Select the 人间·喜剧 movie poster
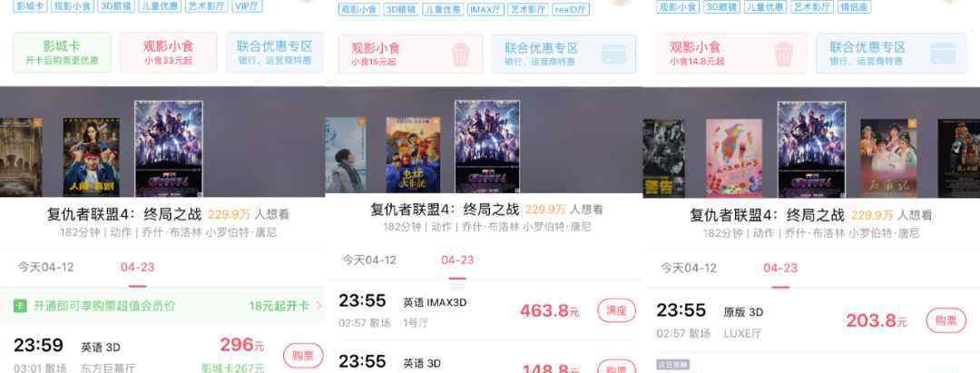 coord(92,157)
